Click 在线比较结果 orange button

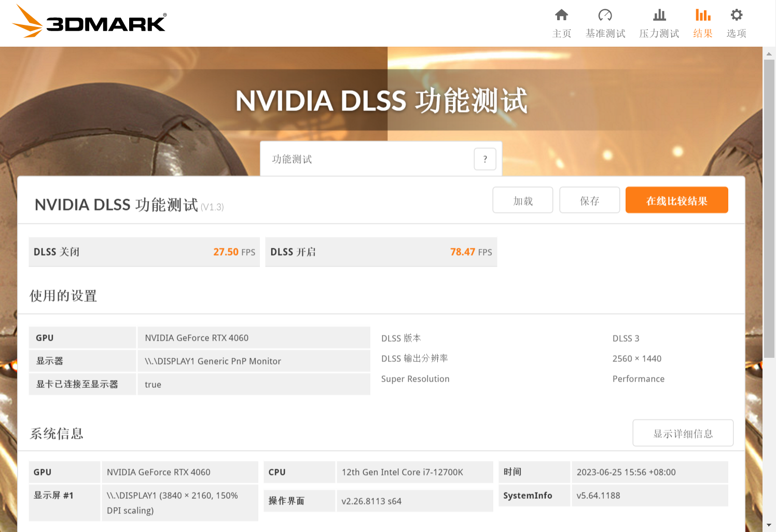[x=677, y=200]
